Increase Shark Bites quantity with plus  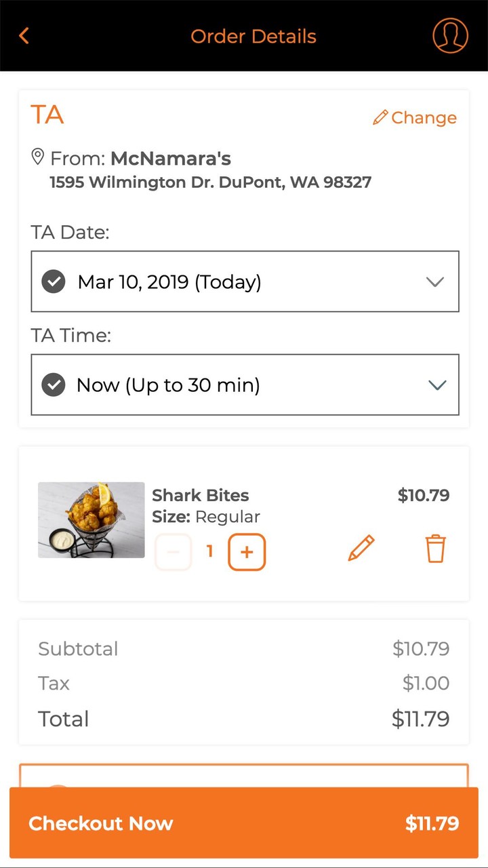[247, 552]
